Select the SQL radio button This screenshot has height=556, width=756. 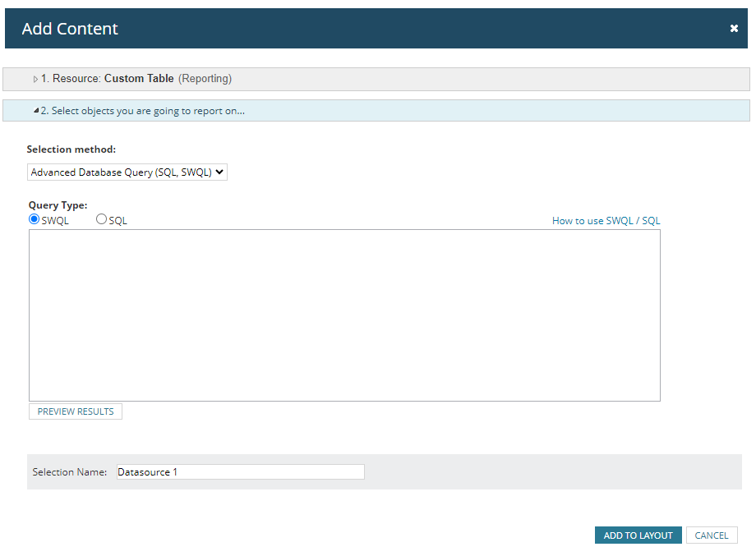(x=101, y=219)
